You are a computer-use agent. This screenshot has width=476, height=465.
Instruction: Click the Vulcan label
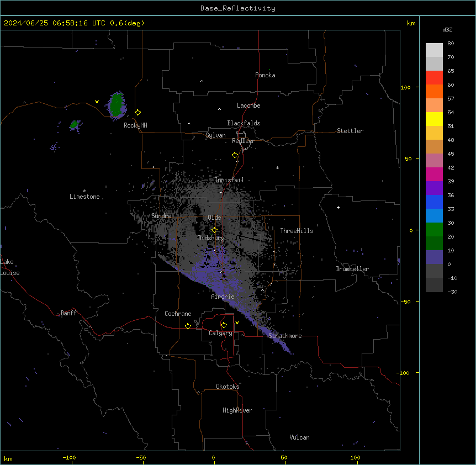[x=300, y=437]
